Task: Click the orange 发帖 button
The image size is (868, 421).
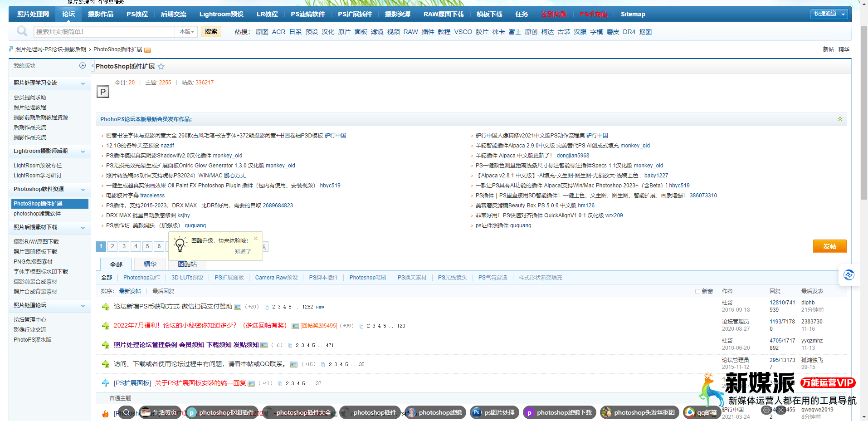Action: (x=829, y=246)
